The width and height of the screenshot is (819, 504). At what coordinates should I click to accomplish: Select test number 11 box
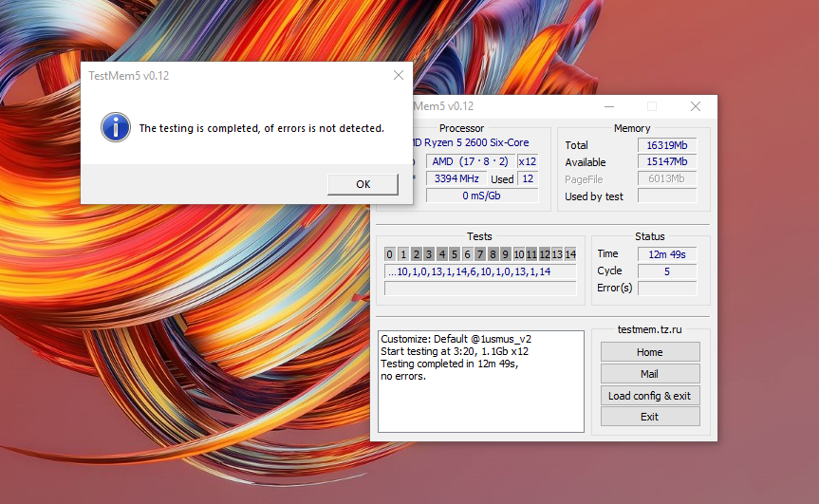click(531, 254)
